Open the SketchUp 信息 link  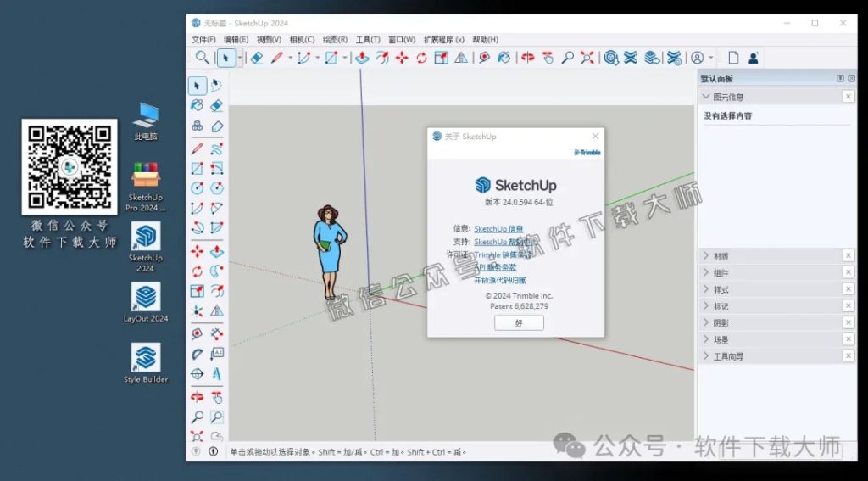(x=498, y=228)
